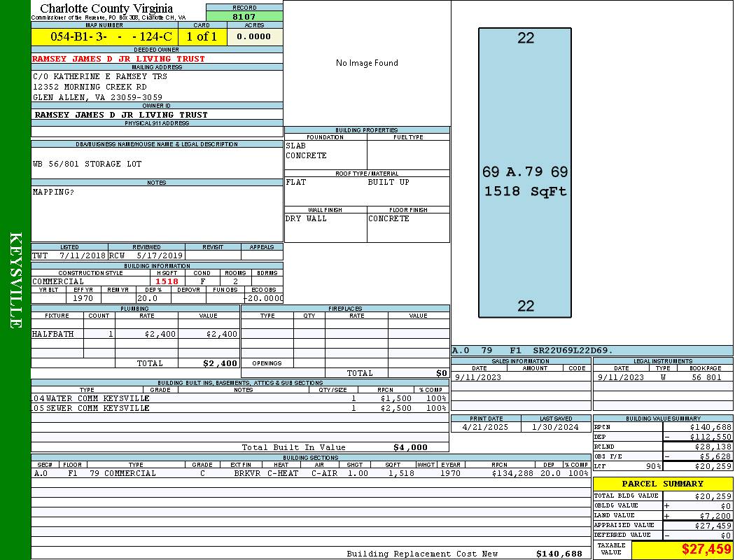Click construction style COMMERCIAL
Image resolution: width=735 pixels, height=560 pixels.
coord(58,281)
